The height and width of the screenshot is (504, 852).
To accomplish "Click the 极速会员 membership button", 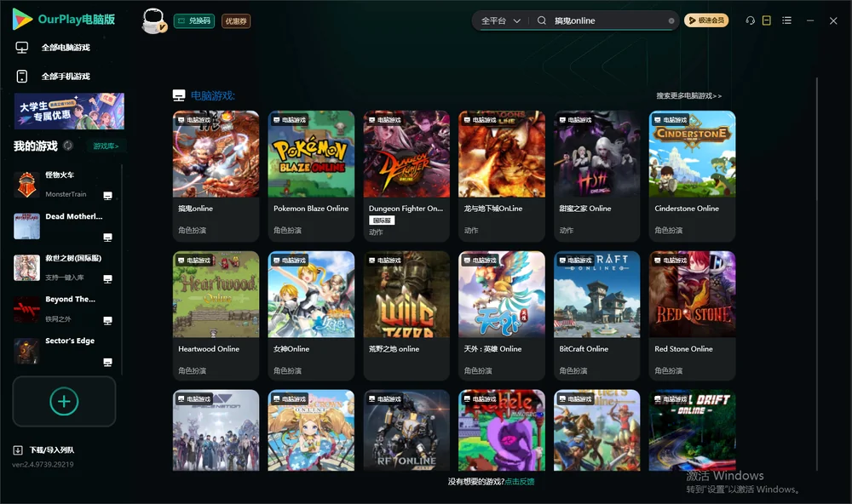I will pyautogui.click(x=705, y=20).
